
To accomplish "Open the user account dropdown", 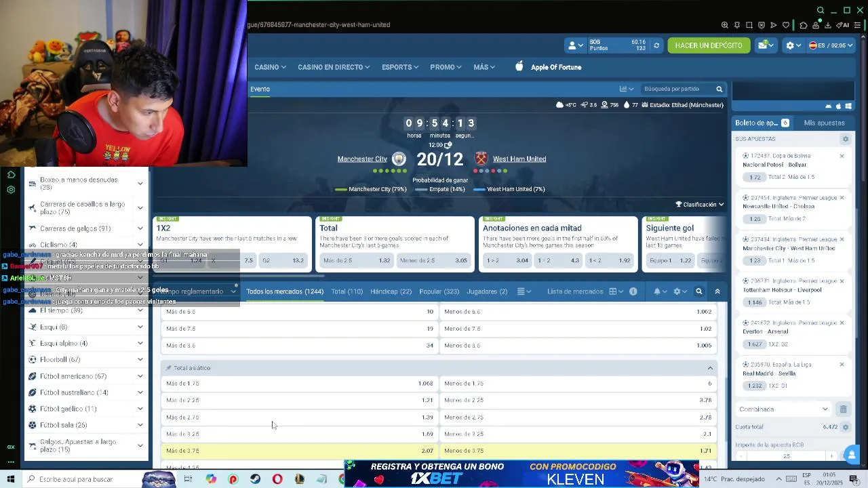I will 575,45.
